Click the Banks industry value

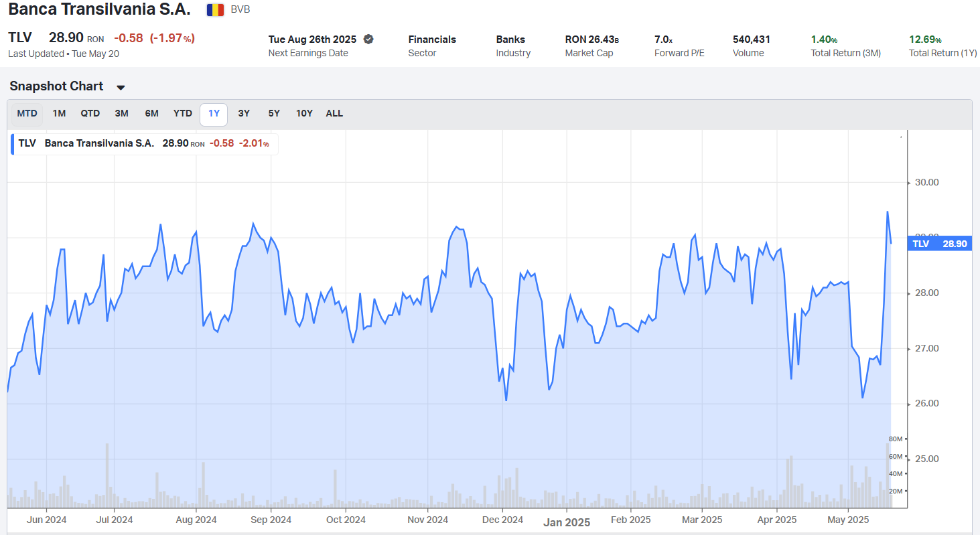pos(510,40)
